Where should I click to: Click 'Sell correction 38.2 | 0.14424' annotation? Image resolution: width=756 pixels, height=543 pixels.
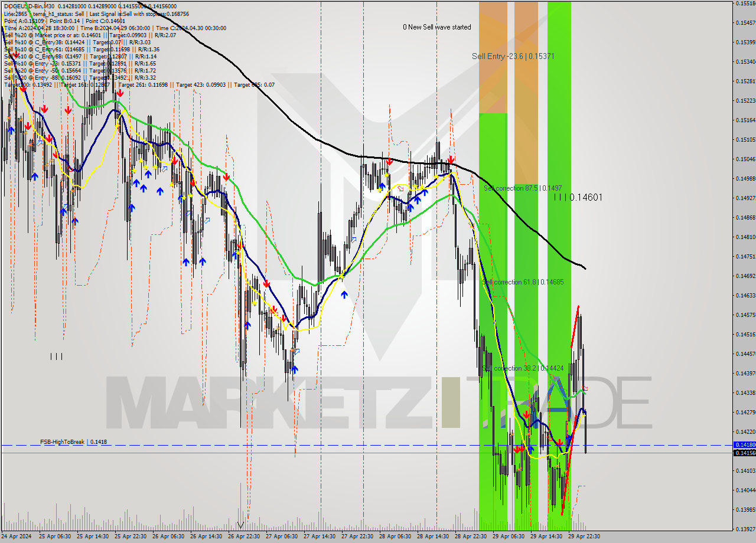pos(523,368)
